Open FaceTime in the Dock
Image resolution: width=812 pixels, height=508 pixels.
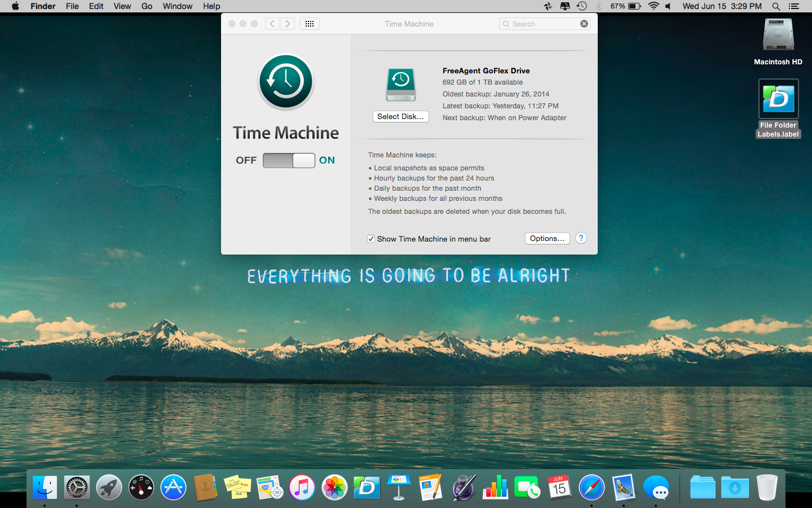[x=527, y=487]
